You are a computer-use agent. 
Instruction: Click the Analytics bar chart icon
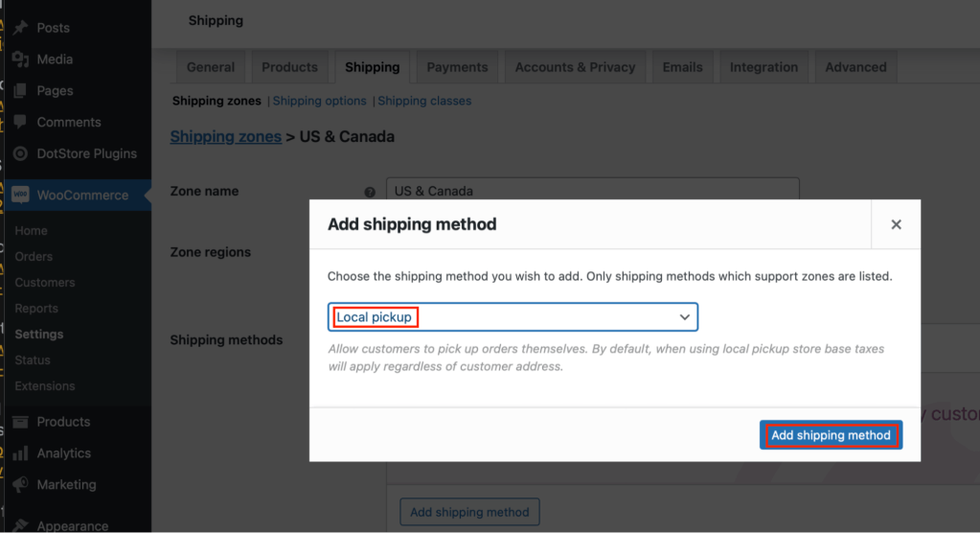pos(21,452)
